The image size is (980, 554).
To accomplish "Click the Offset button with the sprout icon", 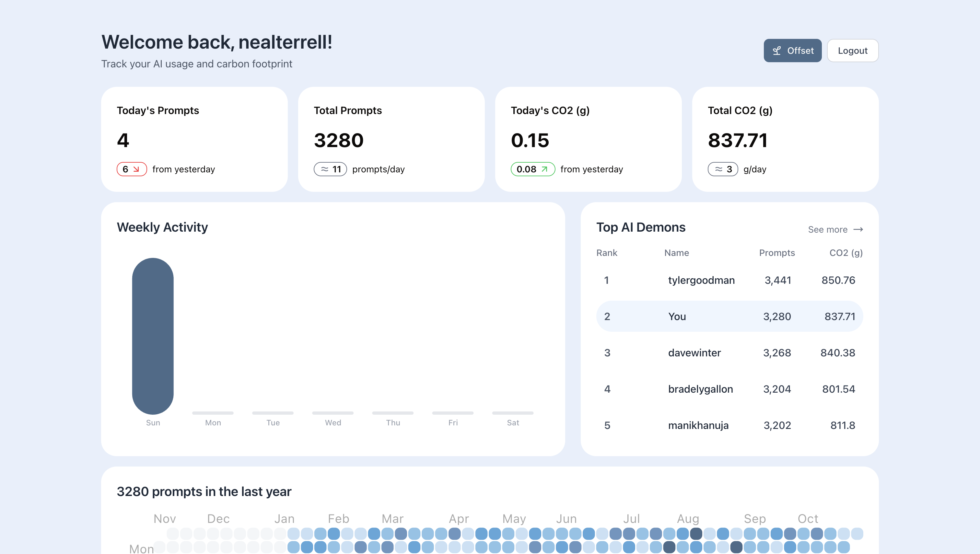I will [x=792, y=51].
